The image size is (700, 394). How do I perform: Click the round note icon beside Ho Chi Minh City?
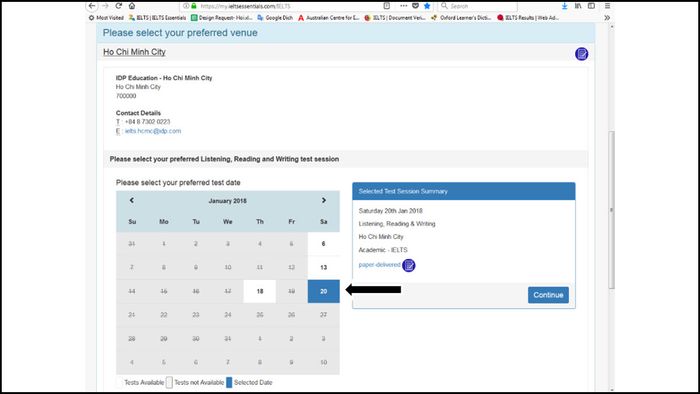(x=581, y=54)
